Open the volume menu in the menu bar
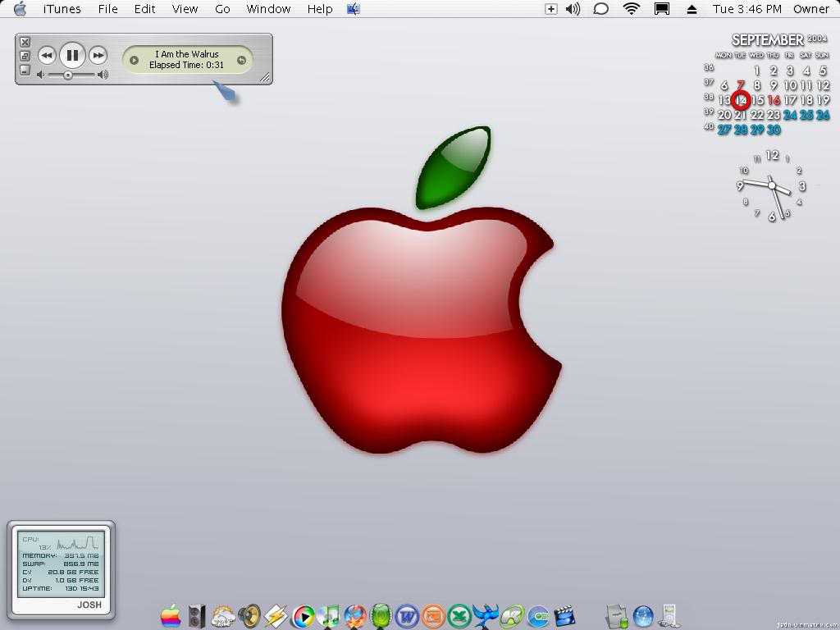 pos(573,9)
